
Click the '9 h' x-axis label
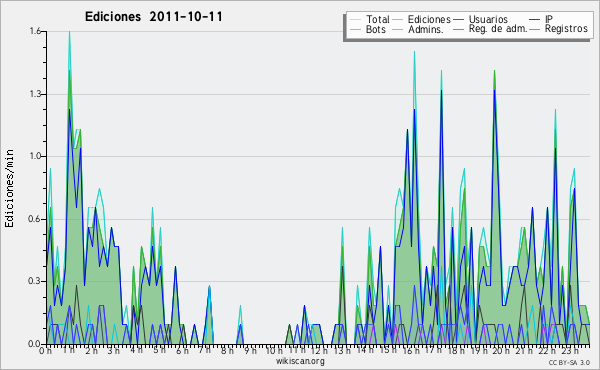(250, 351)
